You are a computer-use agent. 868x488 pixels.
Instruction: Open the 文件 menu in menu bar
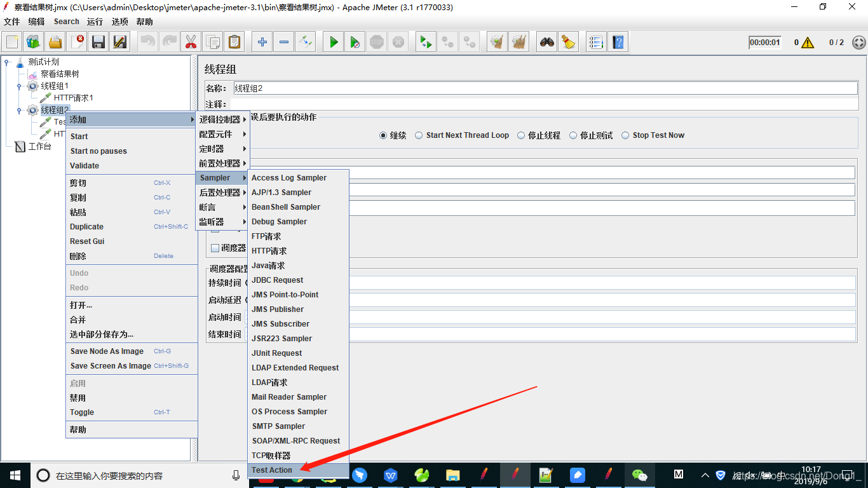(x=11, y=22)
